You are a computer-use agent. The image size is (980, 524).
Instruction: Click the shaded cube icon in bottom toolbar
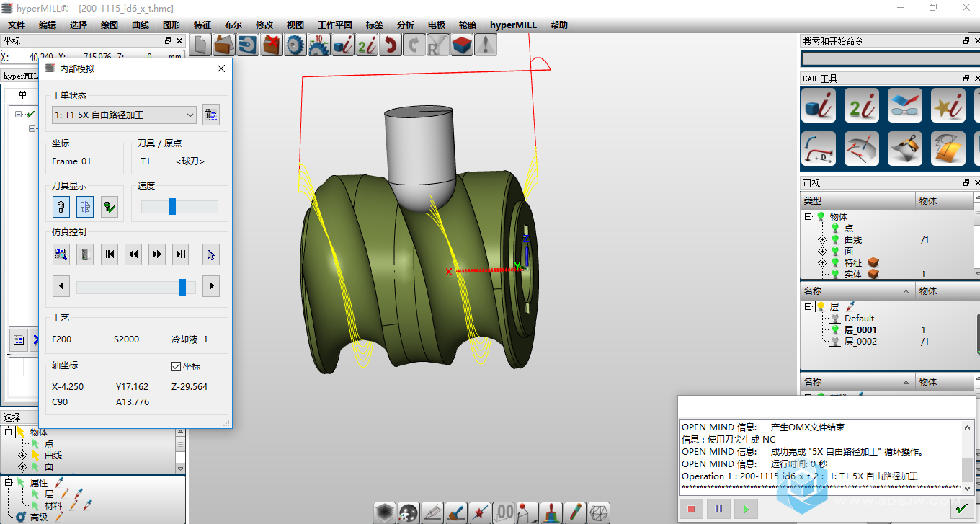[384, 512]
